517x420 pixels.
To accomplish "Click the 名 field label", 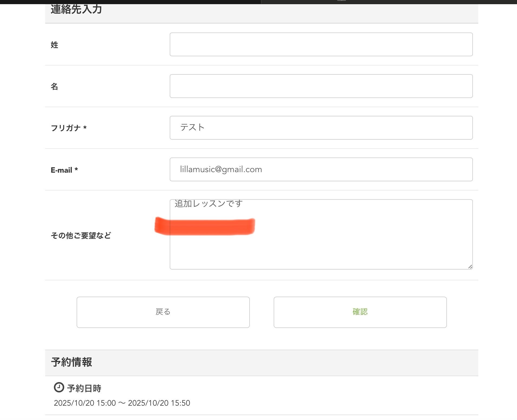I will (54, 87).
